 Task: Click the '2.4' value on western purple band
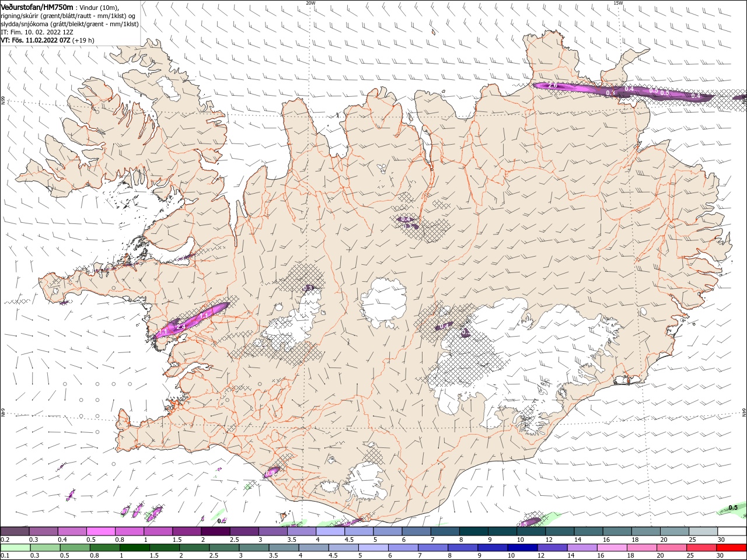click(181, 327)
